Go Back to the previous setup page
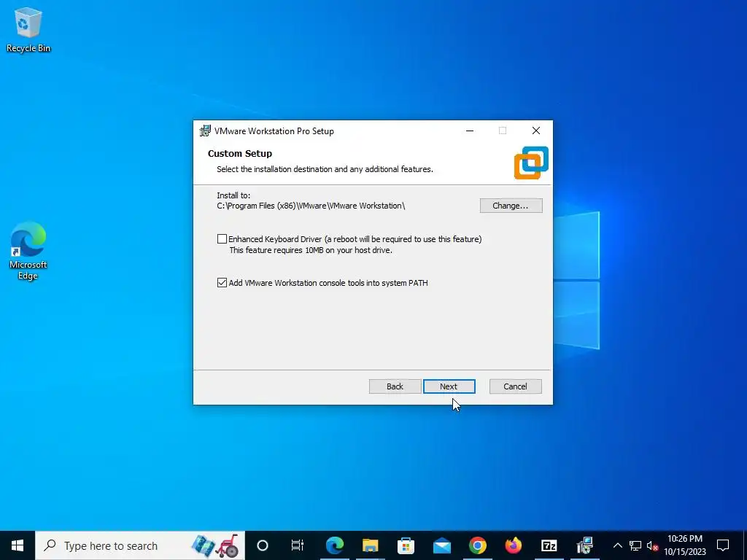This screenshot has width=747, height=560. [x=395, y=386]
